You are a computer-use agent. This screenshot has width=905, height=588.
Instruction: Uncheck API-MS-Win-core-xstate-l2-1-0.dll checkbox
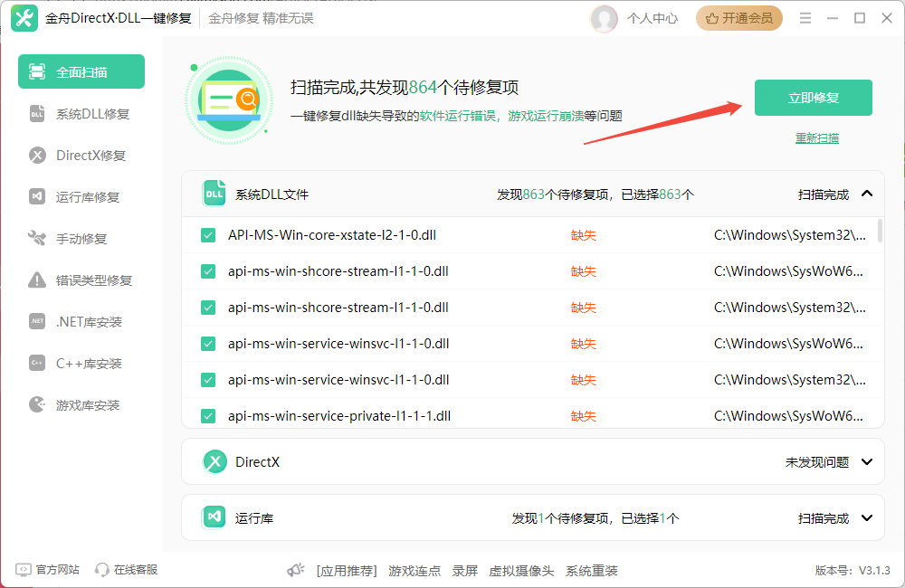[x=208, y=235]
